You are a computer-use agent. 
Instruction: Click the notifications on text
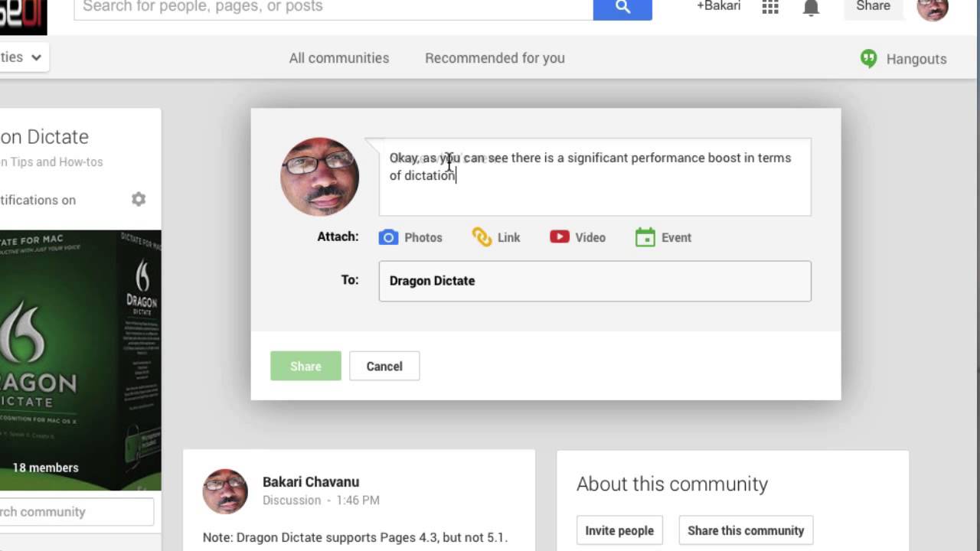(38, 200)
